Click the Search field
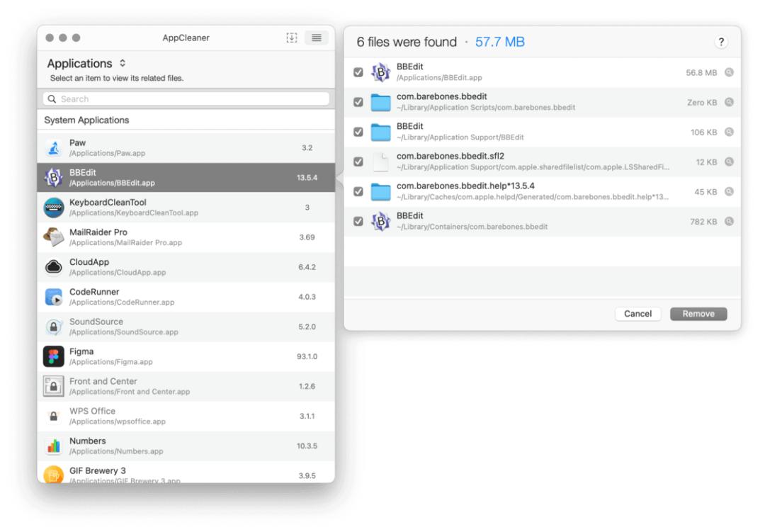Viewport: 765px width, 532px height. tap(186, 98)
